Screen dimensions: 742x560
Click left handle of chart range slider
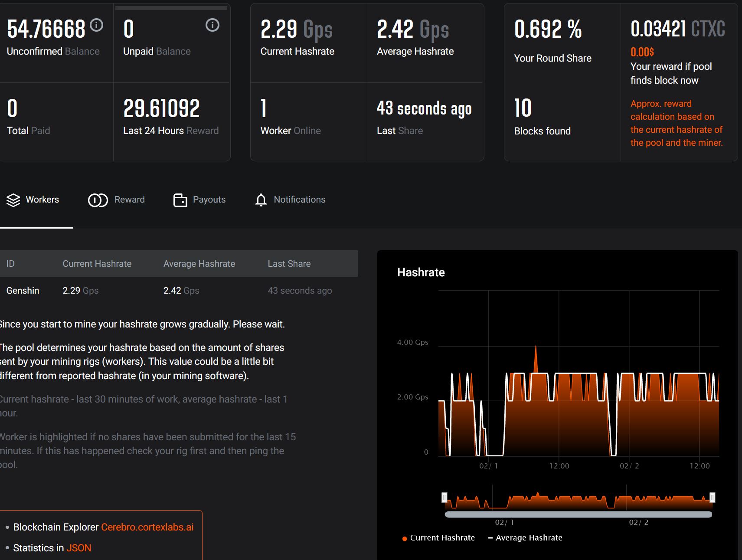click(444, 498)
